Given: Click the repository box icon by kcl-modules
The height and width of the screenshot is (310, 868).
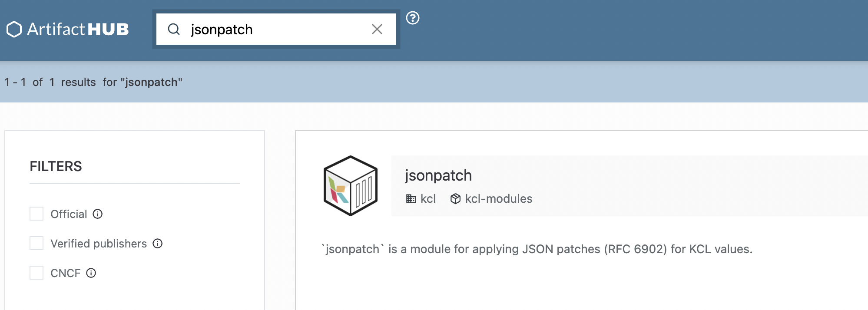Looking at the screenshot, I should (455, 199).
